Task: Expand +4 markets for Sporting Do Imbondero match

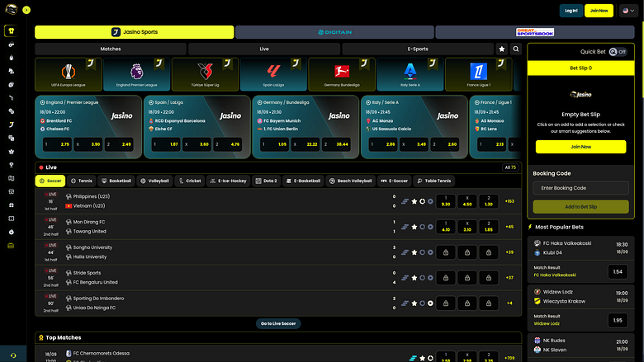Action: point(509,303)
